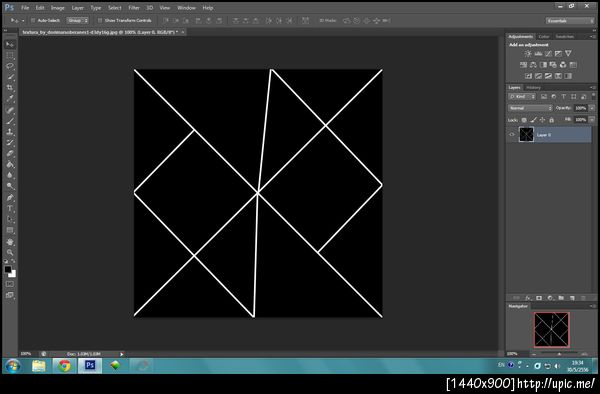Select the Pen tool
Viewport: 600px width, 394px height.
[10, 198]
